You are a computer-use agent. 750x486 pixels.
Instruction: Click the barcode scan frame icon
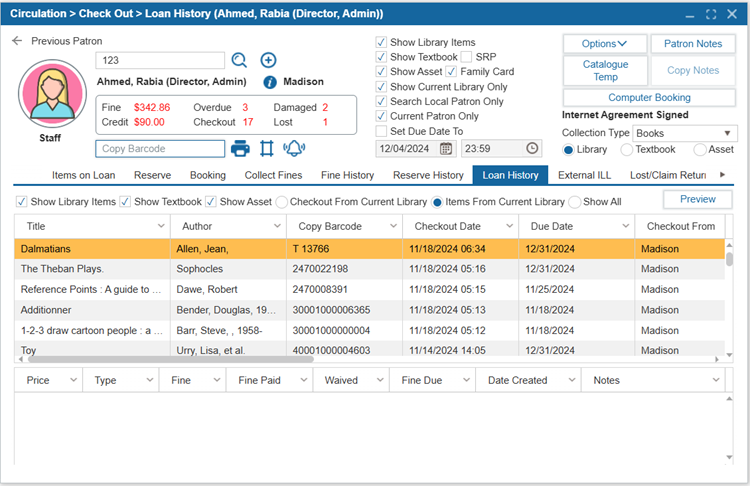point(266,148)
